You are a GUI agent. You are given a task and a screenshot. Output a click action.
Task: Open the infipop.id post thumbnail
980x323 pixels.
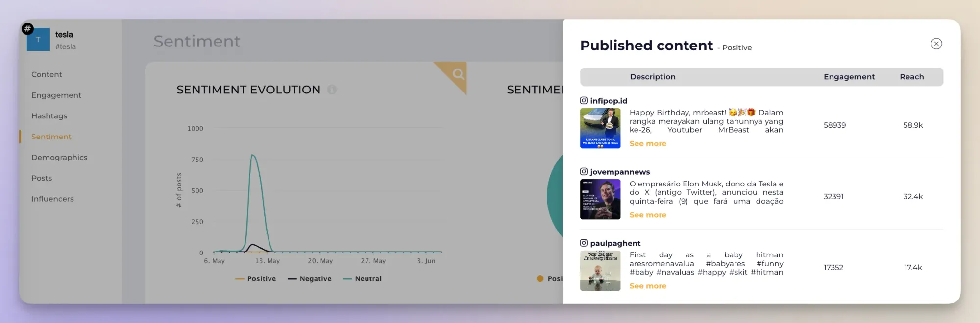[600, 128]
